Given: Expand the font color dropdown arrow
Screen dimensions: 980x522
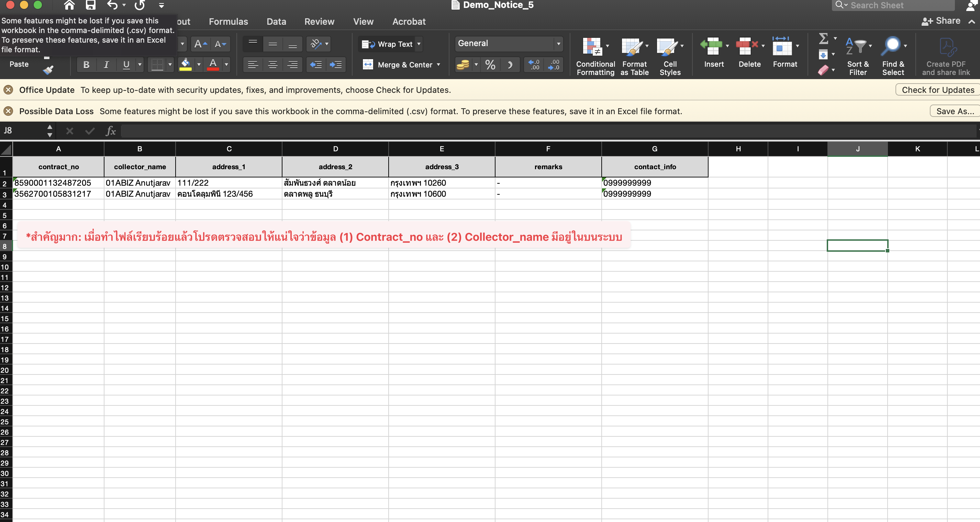Looking at the screenshot, I should (226, 65).
